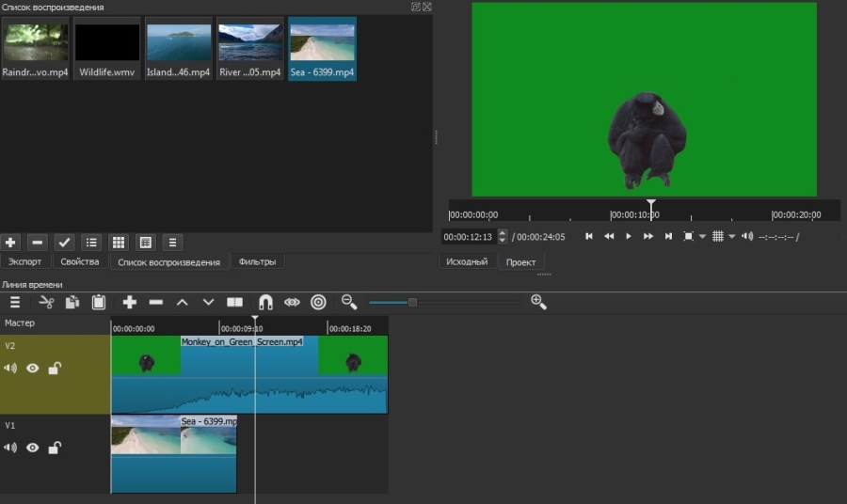Open the timeline hamburger menu
This screenshot has width=847, height=504.
(15, 302)
